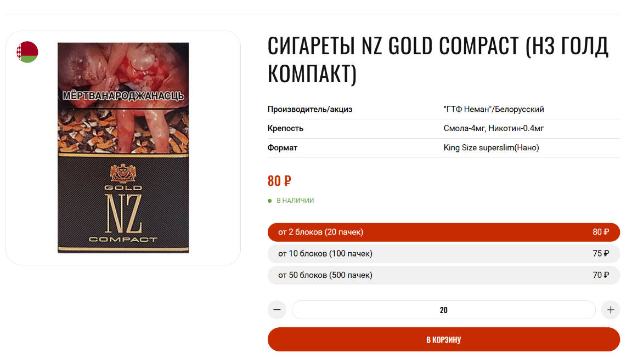The width and height of the screenshot is (632, 364).
Task: Click the 'Смола-4мг, Никотин-0.4мг' strength value
Action: pyautogui.click(x=494, y=128)
